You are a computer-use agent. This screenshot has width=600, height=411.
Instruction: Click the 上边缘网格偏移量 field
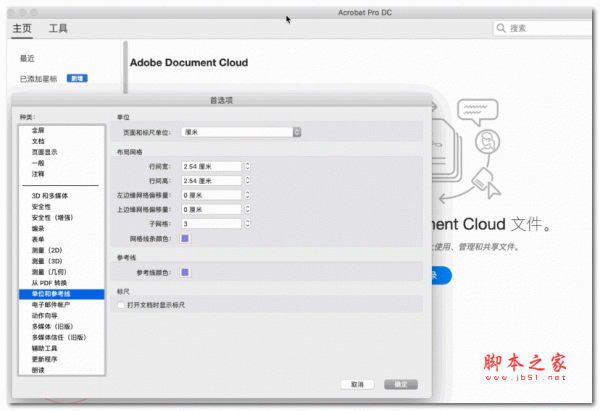[x=211, y=209]
